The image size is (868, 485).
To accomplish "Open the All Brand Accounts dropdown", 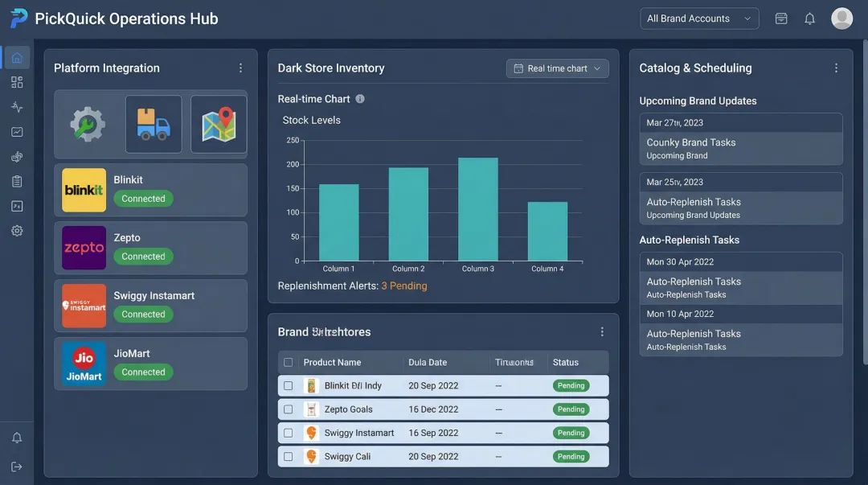I will click(x=698, y=18).
